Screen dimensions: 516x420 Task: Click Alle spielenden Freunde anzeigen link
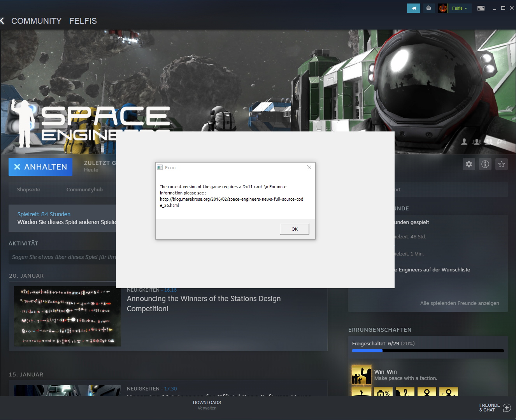(x=459, y=303)
